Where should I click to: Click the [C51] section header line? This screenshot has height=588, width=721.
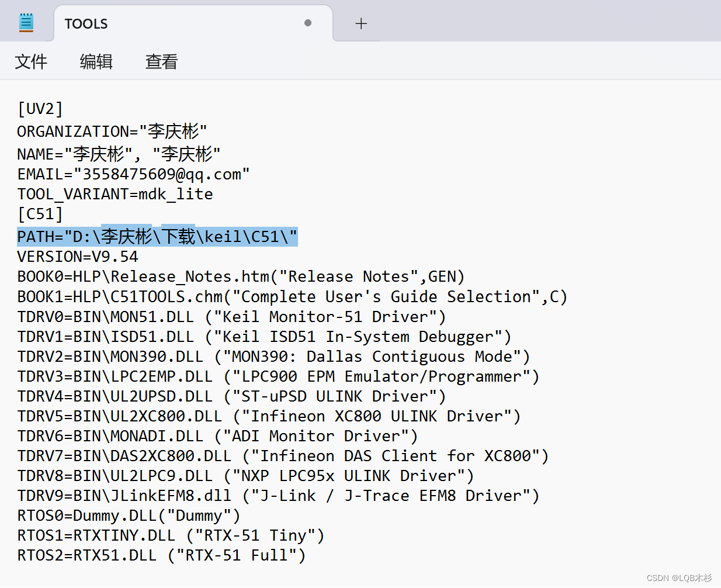pyautogui.click(x=40, y=214)
